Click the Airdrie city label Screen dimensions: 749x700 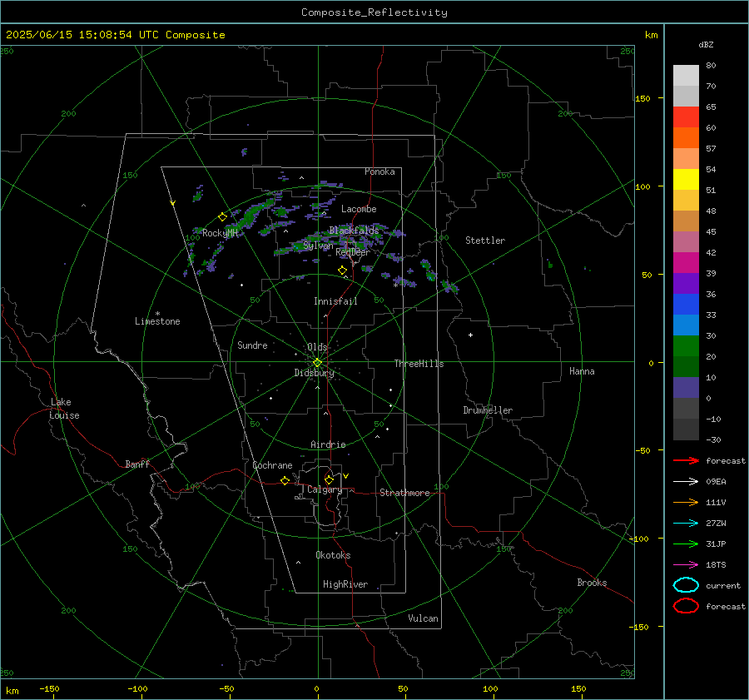(x=328, y=444)
